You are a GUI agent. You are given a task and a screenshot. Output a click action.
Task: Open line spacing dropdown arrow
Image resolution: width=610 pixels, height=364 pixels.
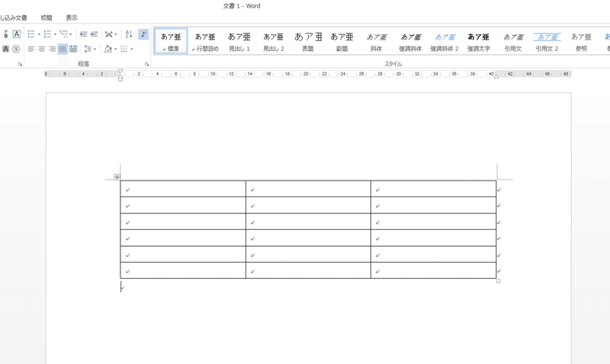(x=95, y=49)
